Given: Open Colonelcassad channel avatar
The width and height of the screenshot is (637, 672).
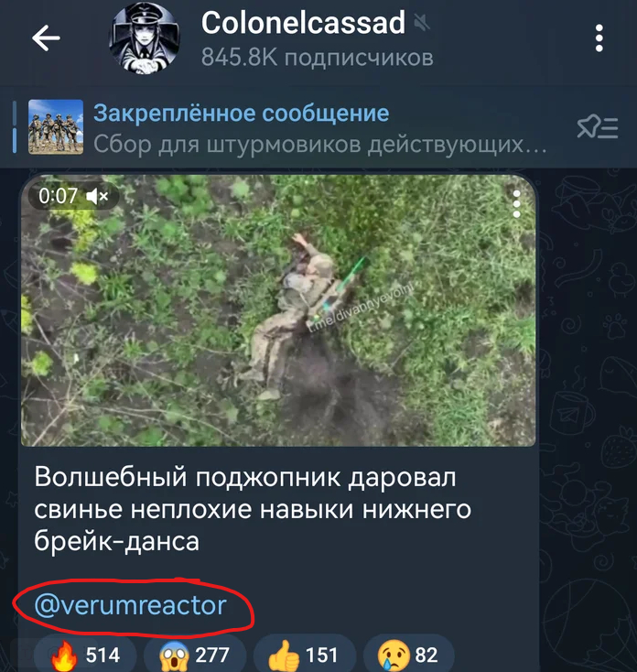Looking at the screenshot, I should pyautogui.click(x=144, y=38).
